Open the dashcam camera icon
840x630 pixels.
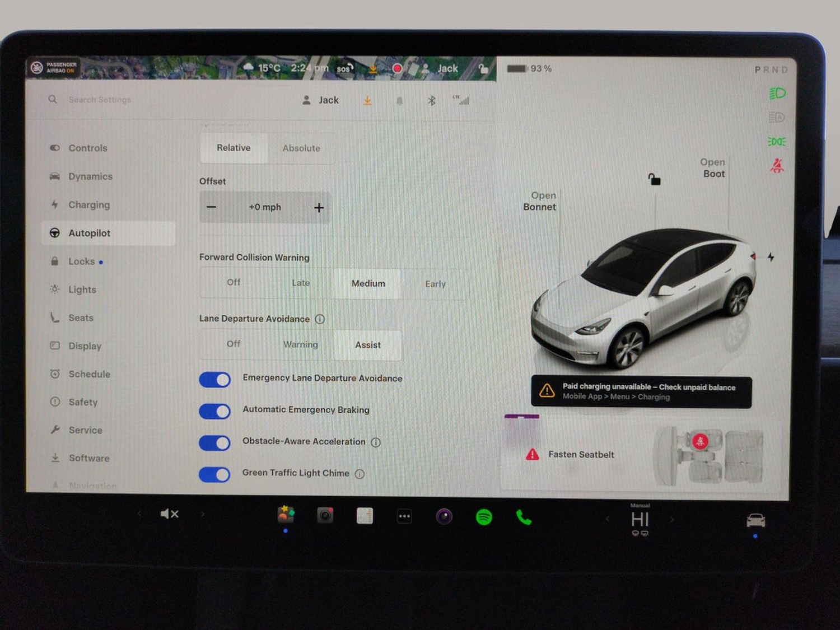tap(325, 516)
